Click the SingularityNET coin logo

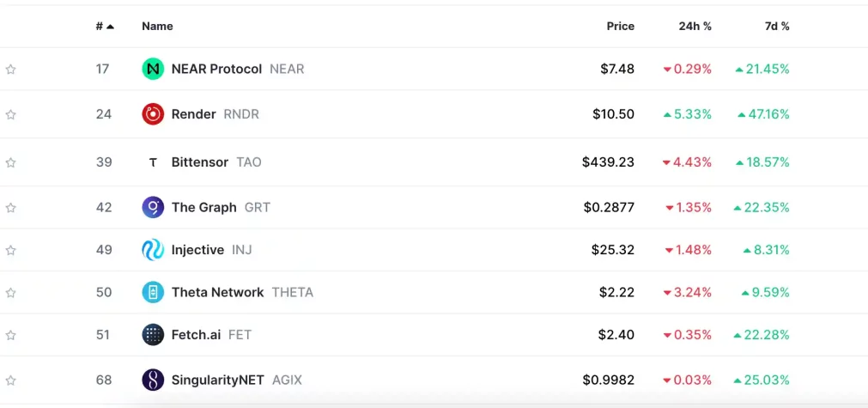[x=153, y=380]
